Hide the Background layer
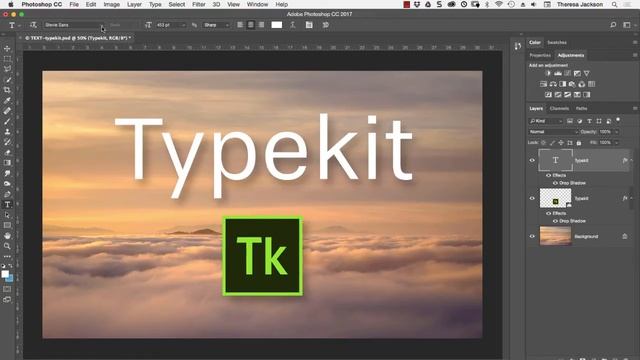The width and height of the screenshot is (640, 360). click(532, 236)
